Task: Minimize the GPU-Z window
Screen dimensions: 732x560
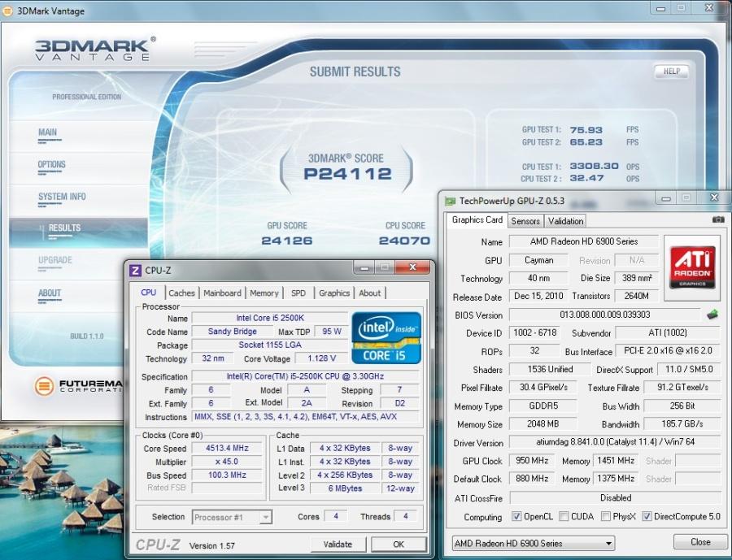Action: pyautogui.click(x=665, y=198)
